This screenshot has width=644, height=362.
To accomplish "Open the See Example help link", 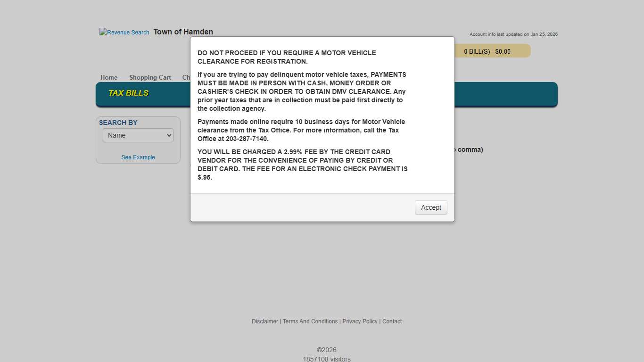I will pos(138,157).
